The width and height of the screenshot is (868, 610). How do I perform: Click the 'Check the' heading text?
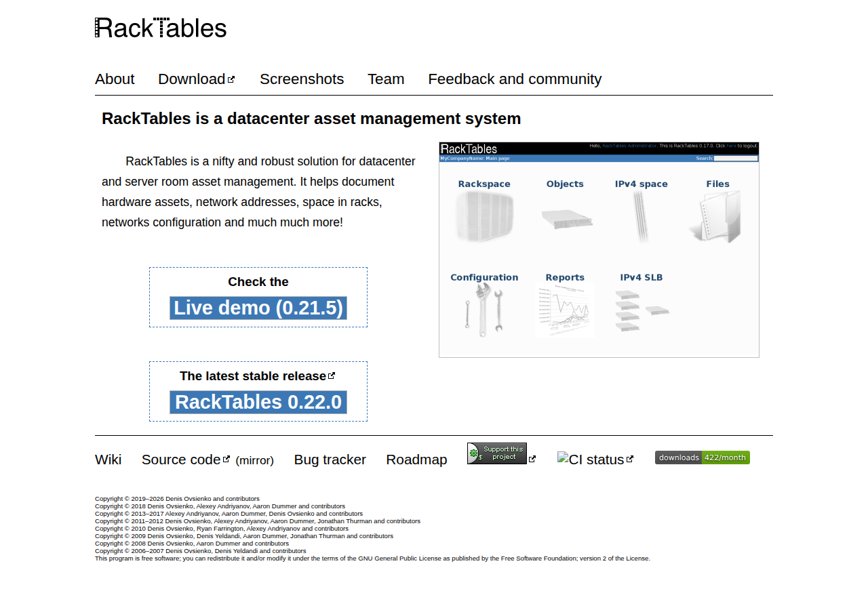(258, 282)
